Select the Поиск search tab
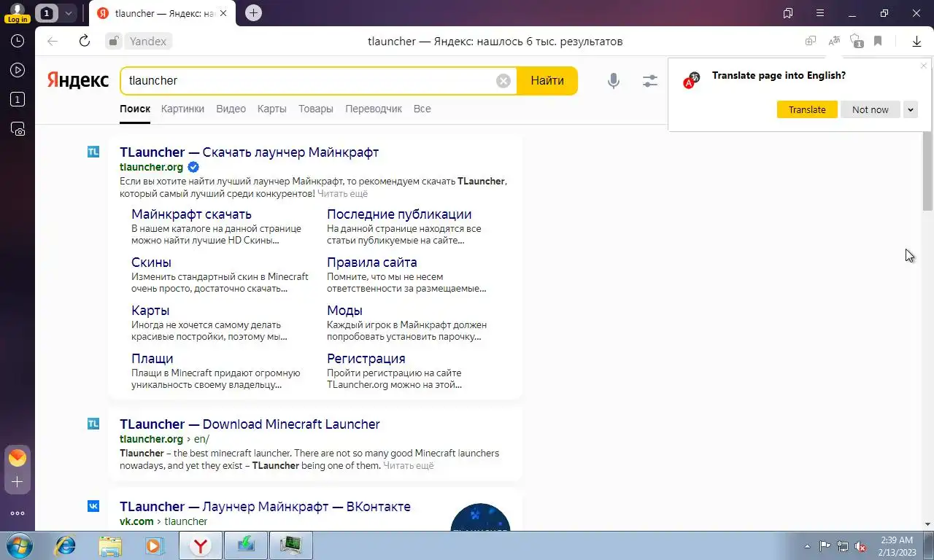 (135, 109)
